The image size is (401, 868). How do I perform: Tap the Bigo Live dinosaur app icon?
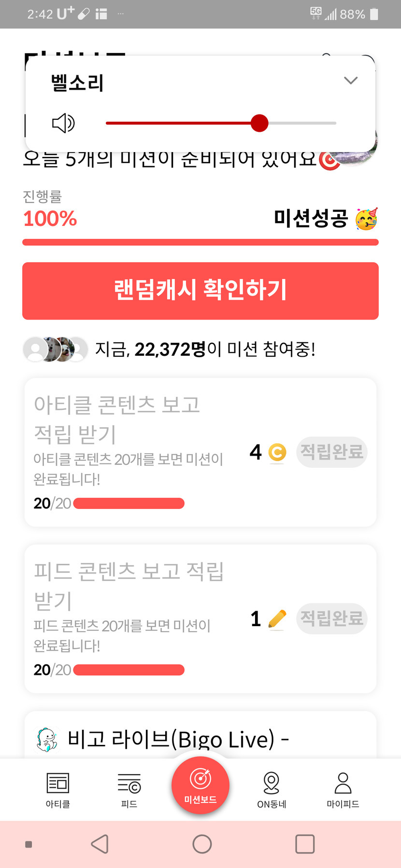coord(47,740)
